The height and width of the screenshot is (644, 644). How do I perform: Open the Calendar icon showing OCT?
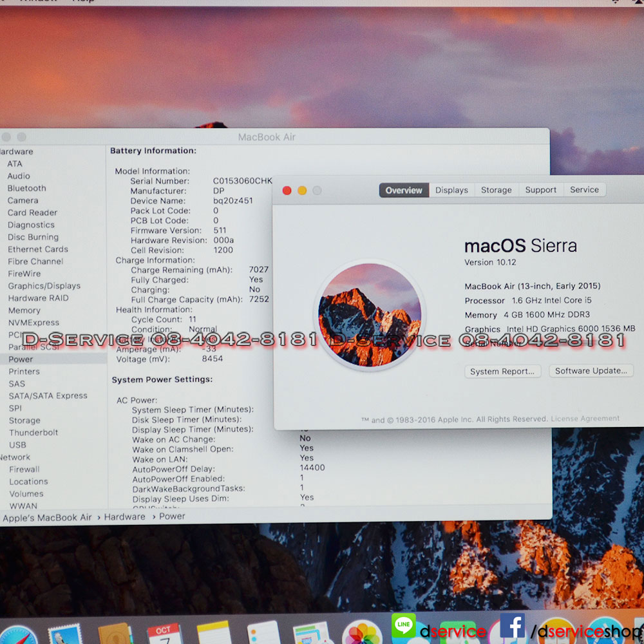click(x=165, y=633)
